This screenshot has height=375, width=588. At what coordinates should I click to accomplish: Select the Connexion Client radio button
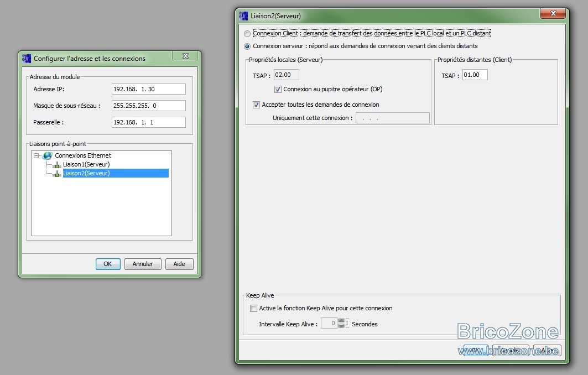click(x=247, y=34)
